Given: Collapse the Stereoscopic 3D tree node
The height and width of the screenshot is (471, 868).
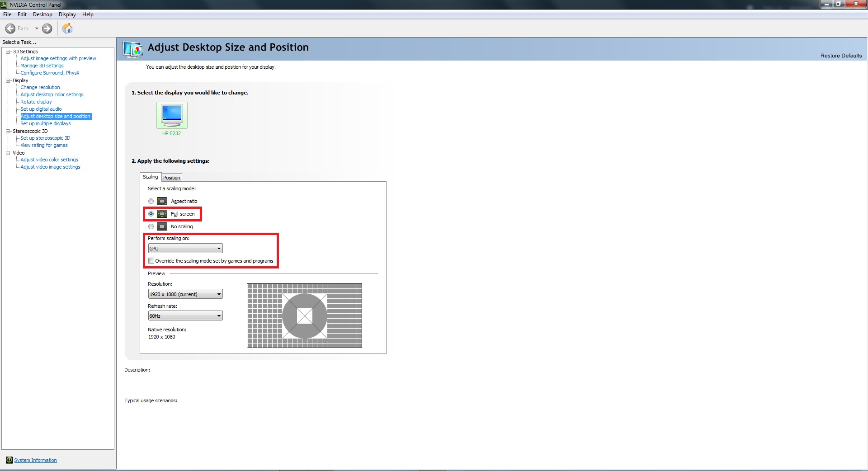Looking at the screenshot, I should pyautogui.click(x=8, y=131).
